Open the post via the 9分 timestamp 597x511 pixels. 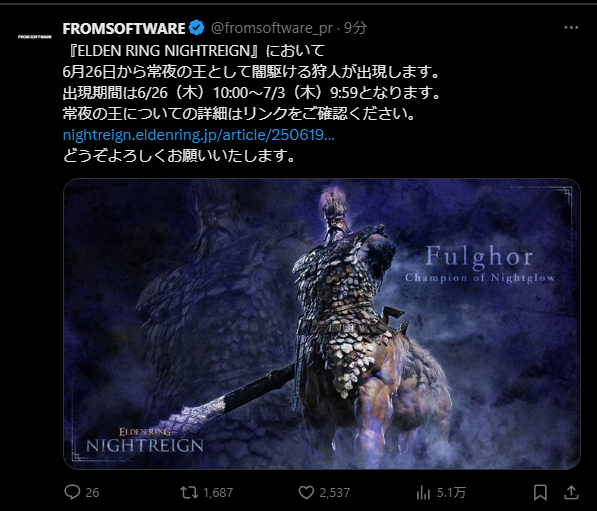356,27
